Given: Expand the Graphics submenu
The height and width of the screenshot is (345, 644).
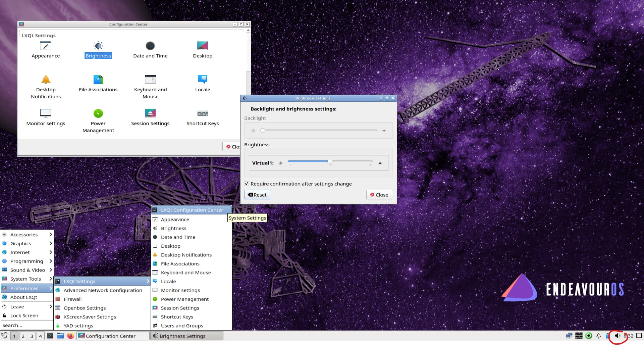Looking at the screenshot, I should coord(27,243).
